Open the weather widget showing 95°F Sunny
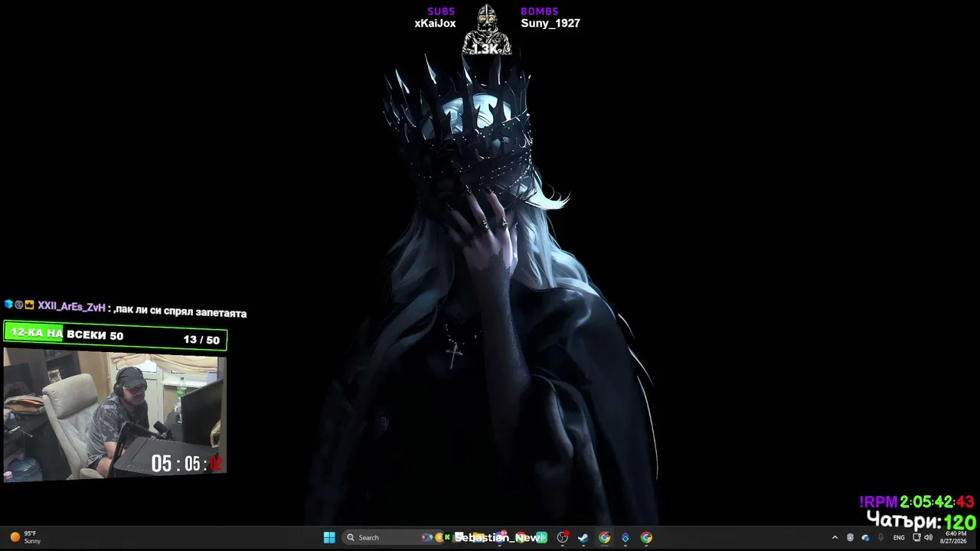The height and width of the screenshot is (551, 980). [25, 537]
